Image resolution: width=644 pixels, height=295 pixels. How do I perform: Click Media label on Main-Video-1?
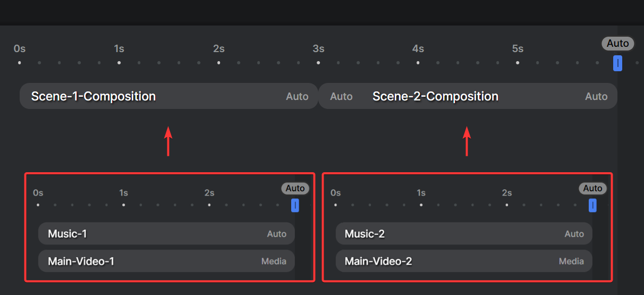tap(274, 261)
